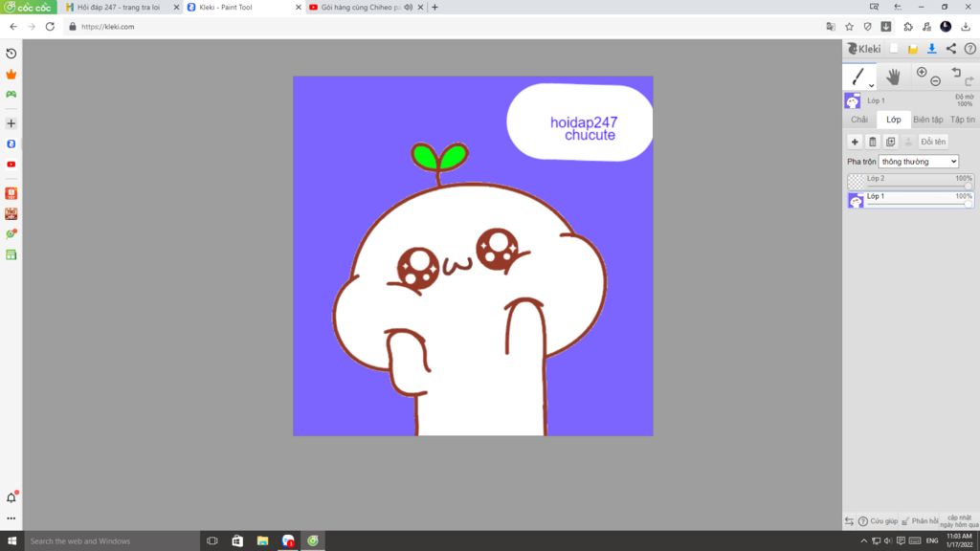The image size is (980, 551).
Task: Open Phản hồi feedback link
Action: (x=920, y=521)
